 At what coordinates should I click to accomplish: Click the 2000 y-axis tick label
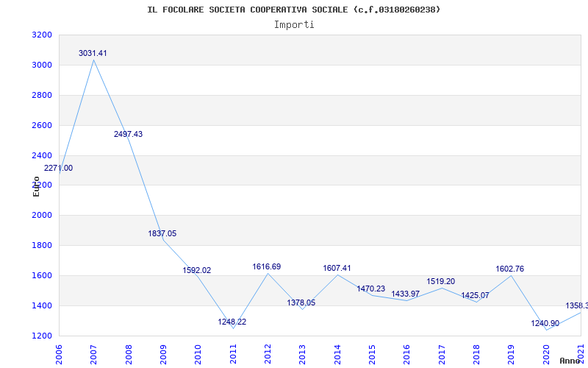[43, 216]
